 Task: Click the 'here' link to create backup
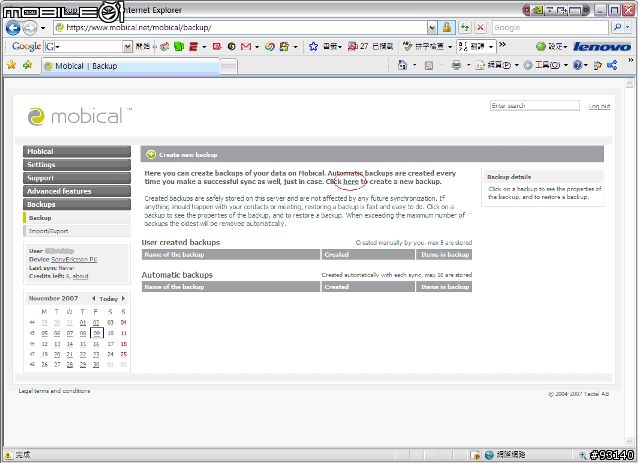(351, 182)
